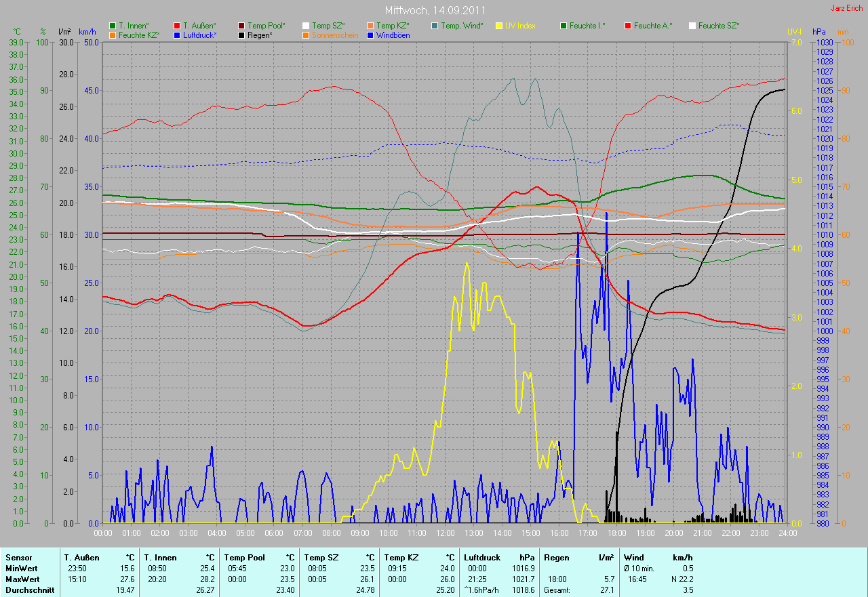Viewport: 868px width, 597px height.
Task: Click the red Feuchte A. legend swatch
Action: coord(628,26)
